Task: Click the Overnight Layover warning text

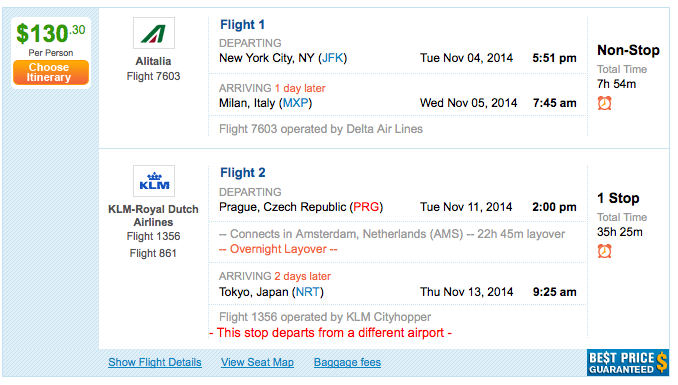Action: pos(278,249)
